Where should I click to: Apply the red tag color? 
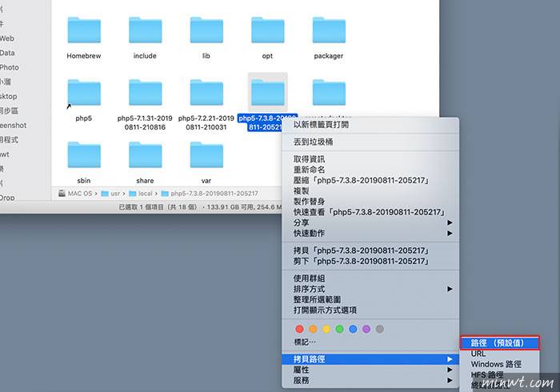[300, 328]
